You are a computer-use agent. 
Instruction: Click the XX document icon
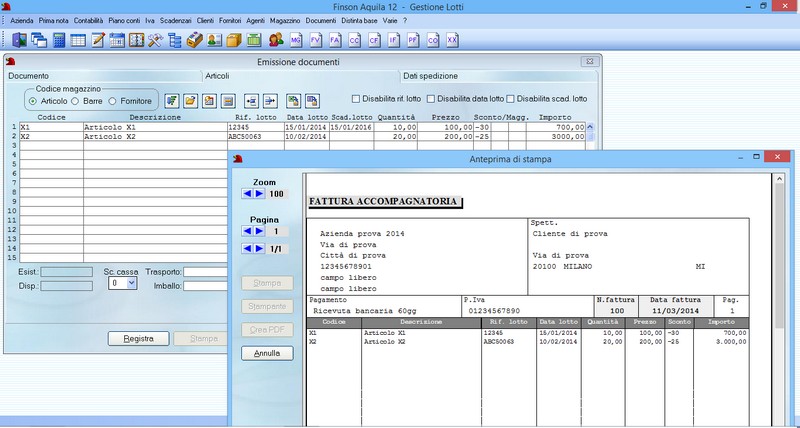[x=453, y=40]
